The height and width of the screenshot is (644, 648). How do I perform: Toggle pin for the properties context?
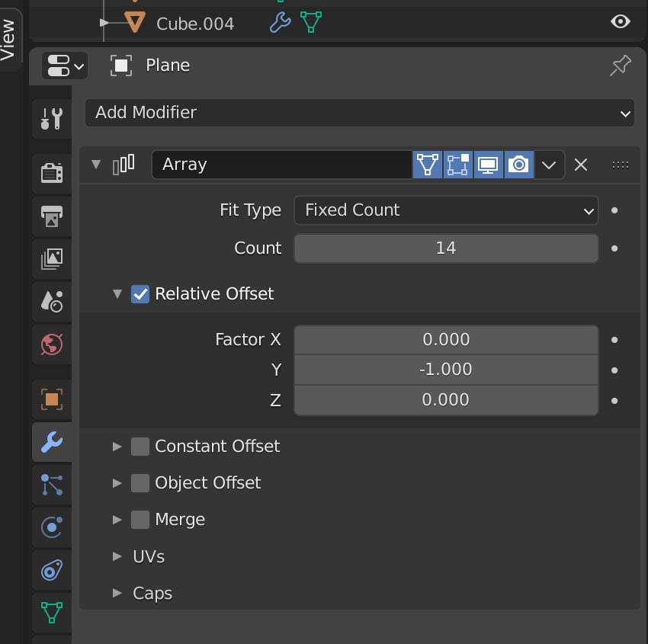[621, 66]
